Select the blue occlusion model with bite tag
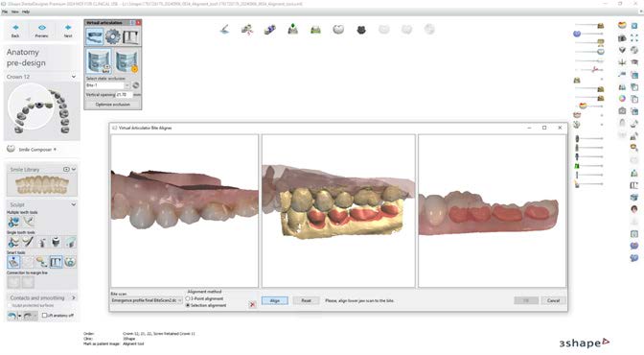 point(99,60)
